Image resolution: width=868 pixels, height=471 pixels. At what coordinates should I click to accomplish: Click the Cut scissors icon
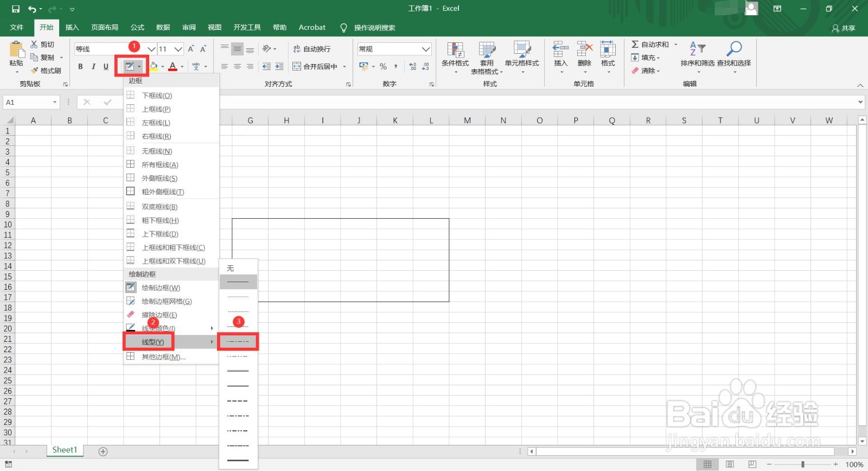point(34,44)
